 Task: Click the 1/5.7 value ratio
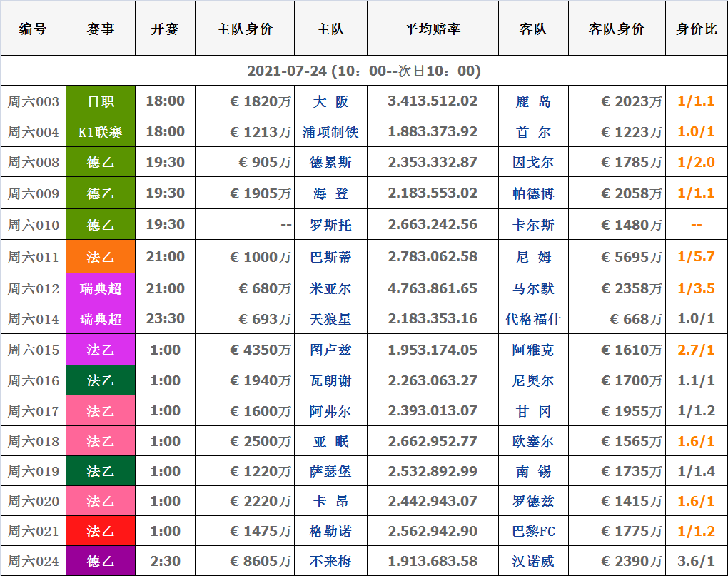tap(696, 257)
